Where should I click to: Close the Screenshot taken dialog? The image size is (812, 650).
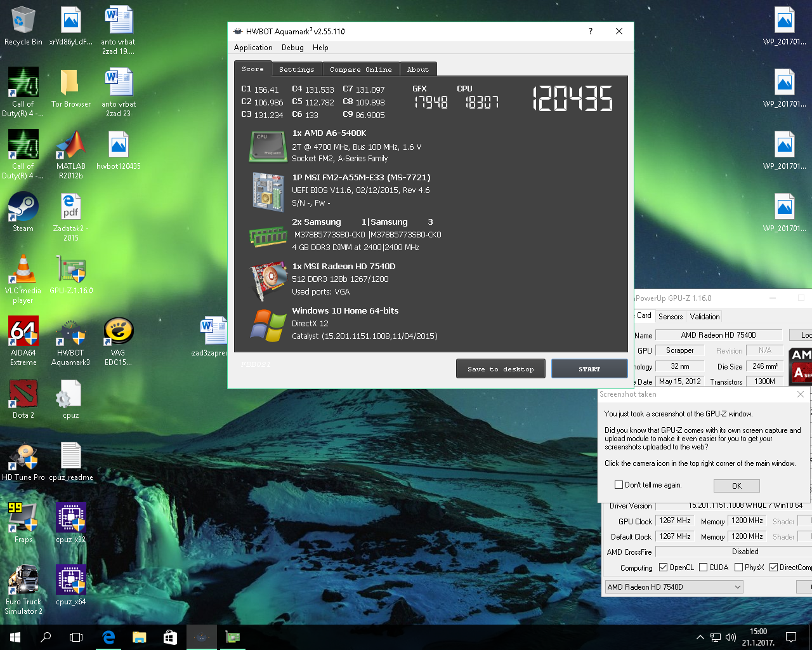(x=801, y=394)
